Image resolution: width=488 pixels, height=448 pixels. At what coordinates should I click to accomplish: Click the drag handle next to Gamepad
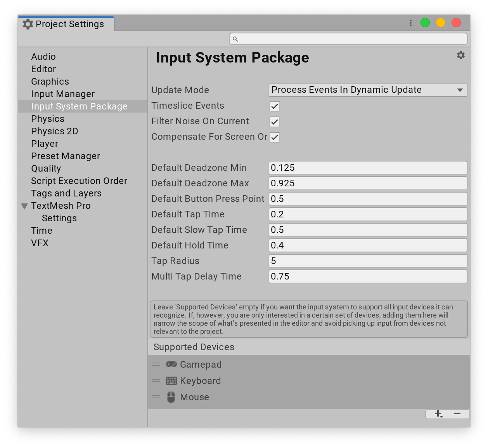pyautogui.click(x=156, y=364)
